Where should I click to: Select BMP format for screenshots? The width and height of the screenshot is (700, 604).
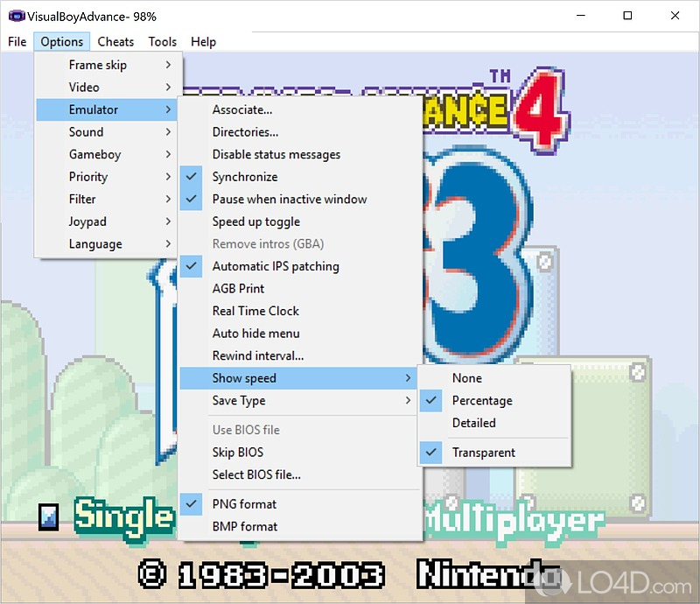[244, 526]
